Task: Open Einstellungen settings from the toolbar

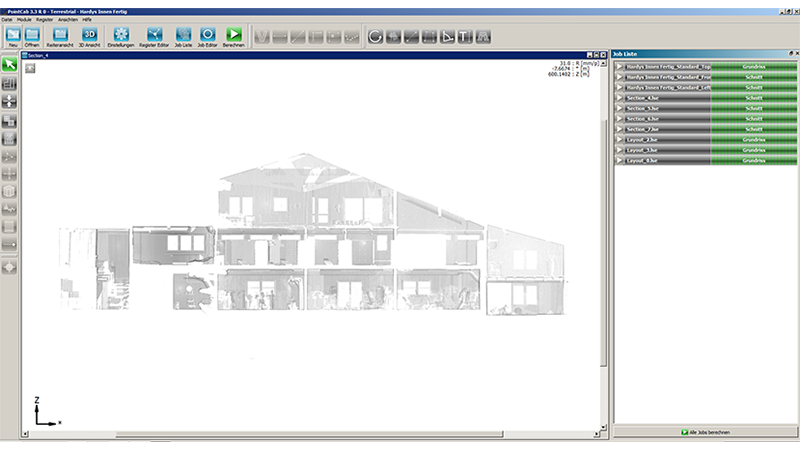Action: [x=121, y=35]
